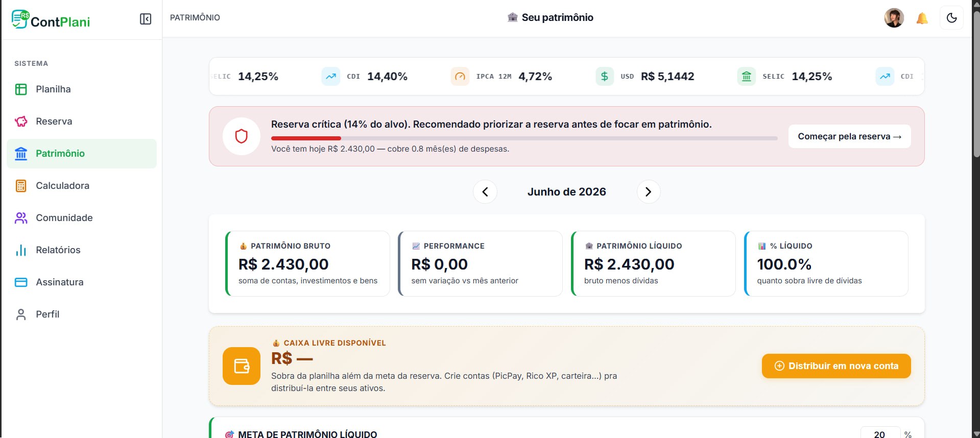Go to previous month
This screenshot has height=438, width=980.
point(485,192)
